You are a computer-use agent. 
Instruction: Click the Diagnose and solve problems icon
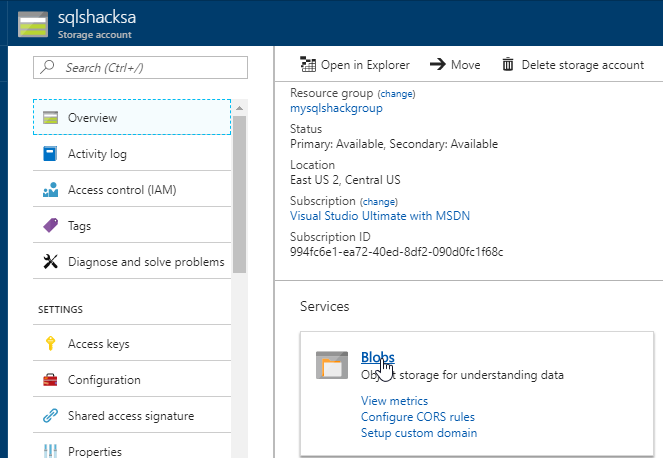pyautogui.click(x=50, y=262)
